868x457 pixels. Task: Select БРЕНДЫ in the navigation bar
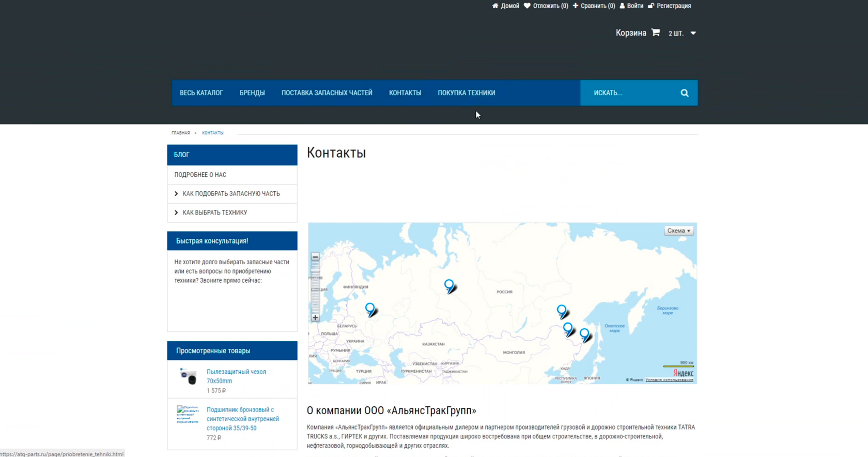click(x=252, y=93)
